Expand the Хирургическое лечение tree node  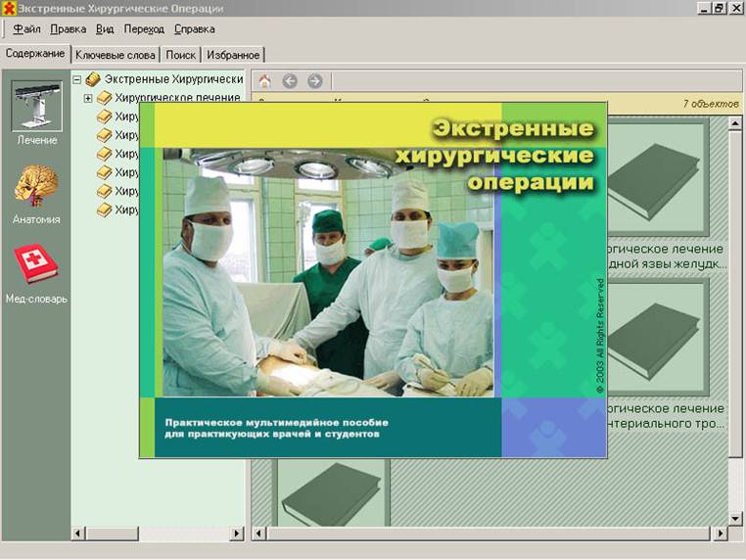pyautogui.click(x=88, y=98)
